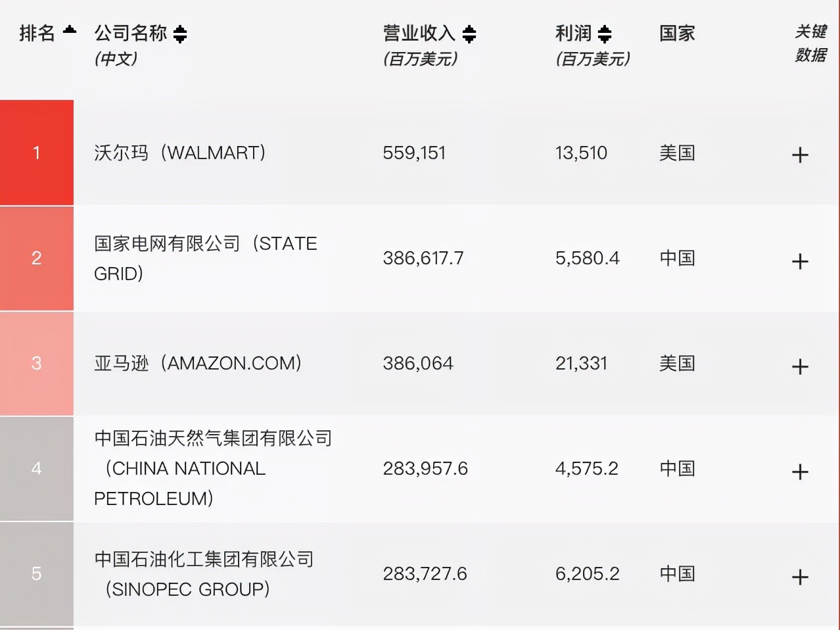
Task: Click the red rank 1 cell
Action: point(37,152)
